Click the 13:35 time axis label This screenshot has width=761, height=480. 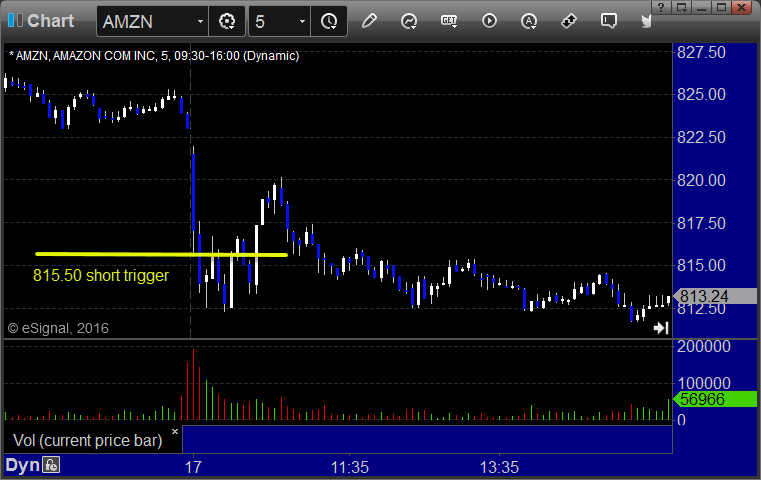click(499, 467)
